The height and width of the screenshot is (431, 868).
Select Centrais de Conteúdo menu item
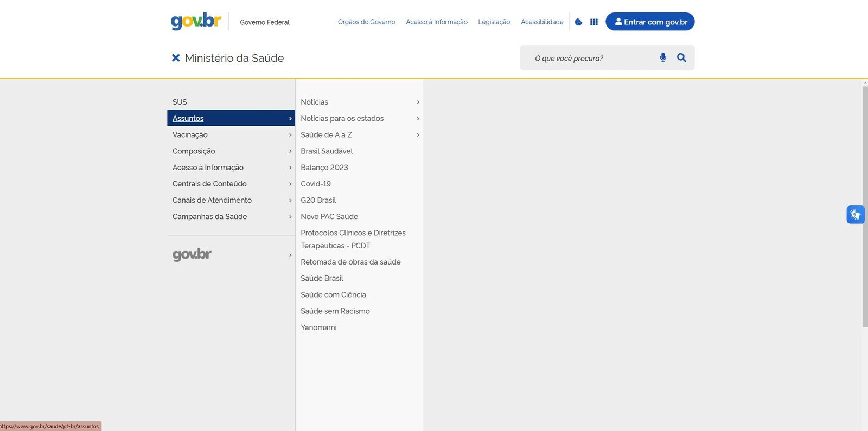click(231, 184)
